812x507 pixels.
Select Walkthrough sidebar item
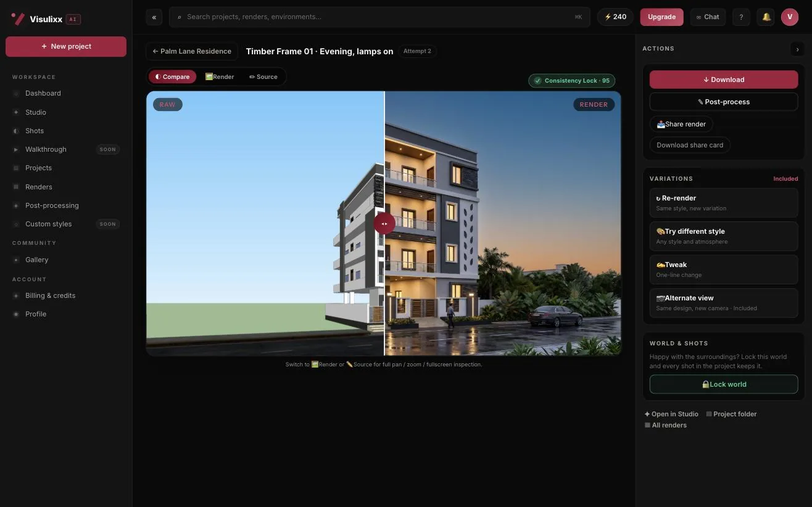tap(66, 149)
